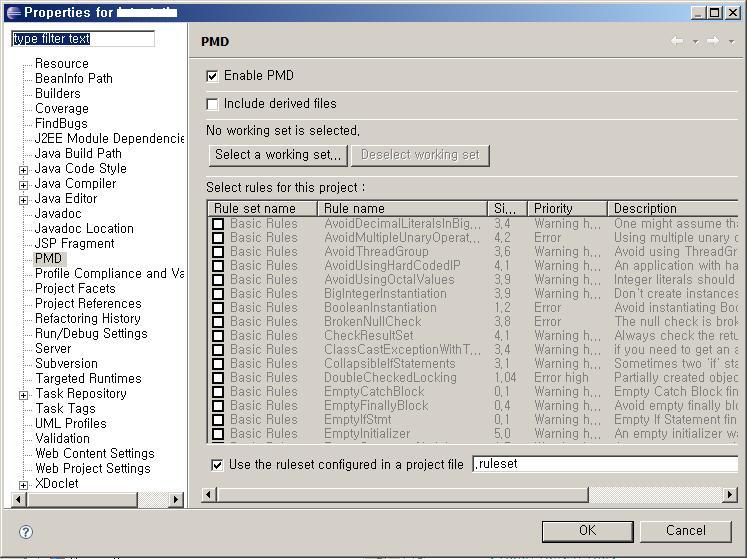
Task: Click the Cancel button
Action: pos(686,531)
